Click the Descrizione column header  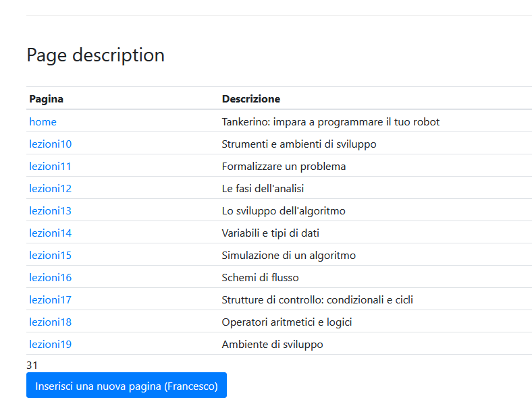pos(250,99)
